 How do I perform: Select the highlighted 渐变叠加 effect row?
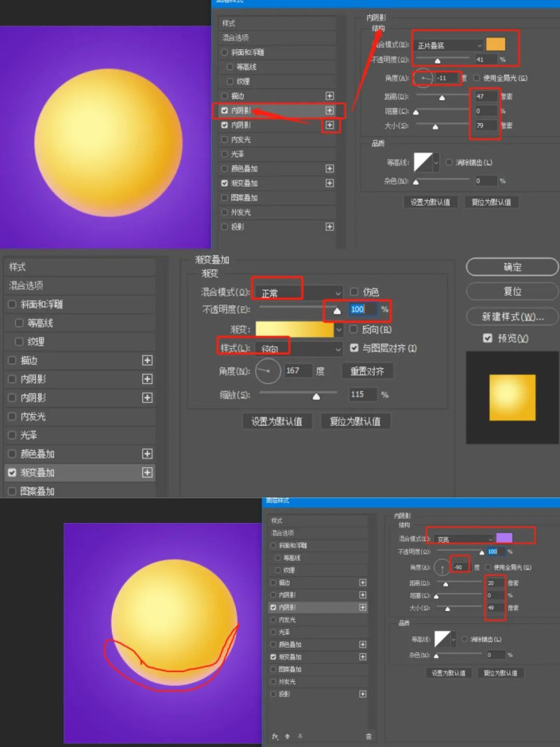[79, 472]
